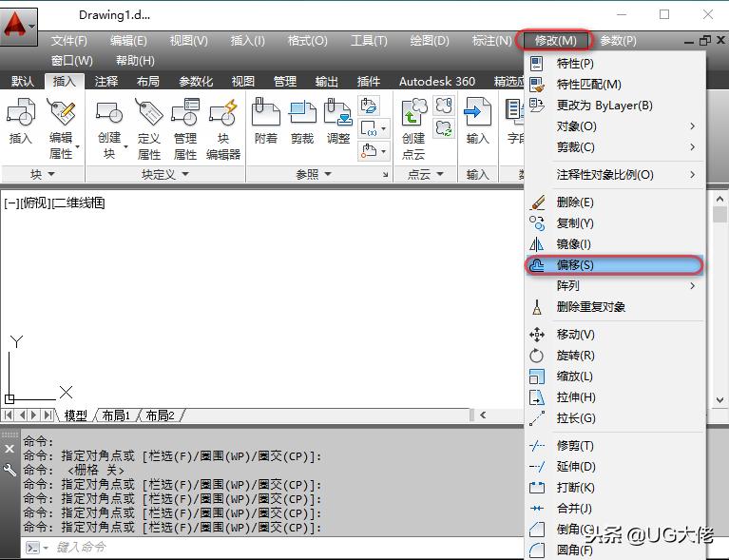This screenshot has height=560, width=729.
Task: Choose Extend (延伸) in Modify menu
Action: [615, 467]
